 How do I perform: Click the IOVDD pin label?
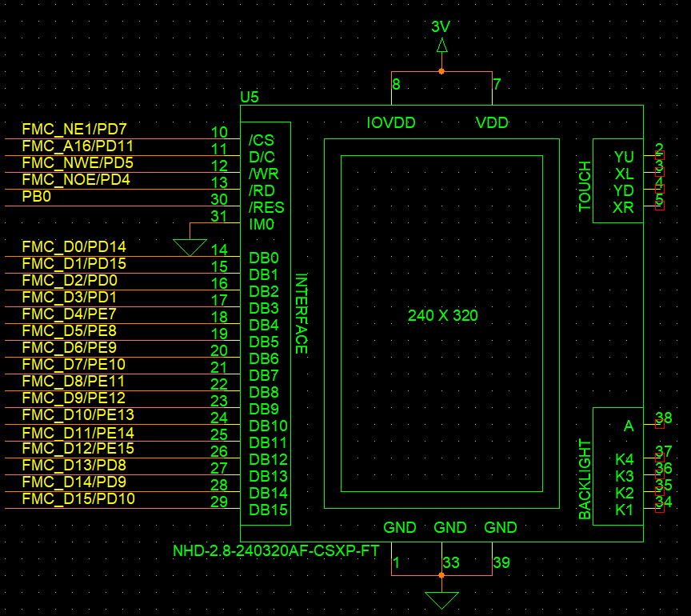tap(391, 122)
